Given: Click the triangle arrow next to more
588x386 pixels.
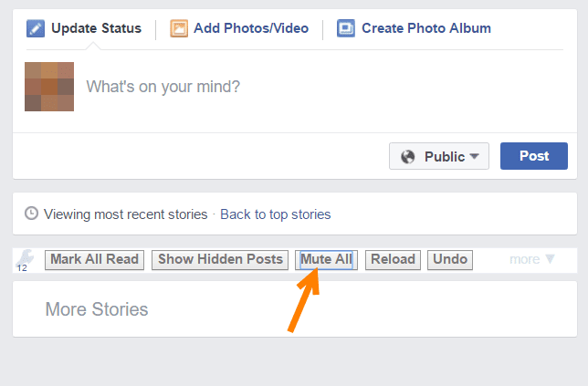Looking at the screenshot, I should [x=550, y=259].
